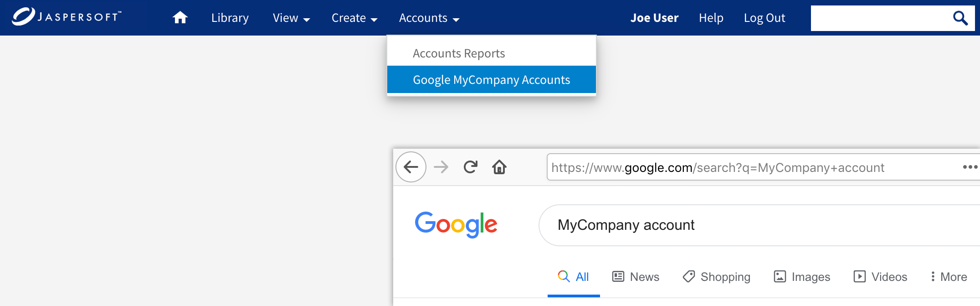The height and width of the screenshot is (306, 980).
Task: Click the browser home icon
Action: (499, 167)
